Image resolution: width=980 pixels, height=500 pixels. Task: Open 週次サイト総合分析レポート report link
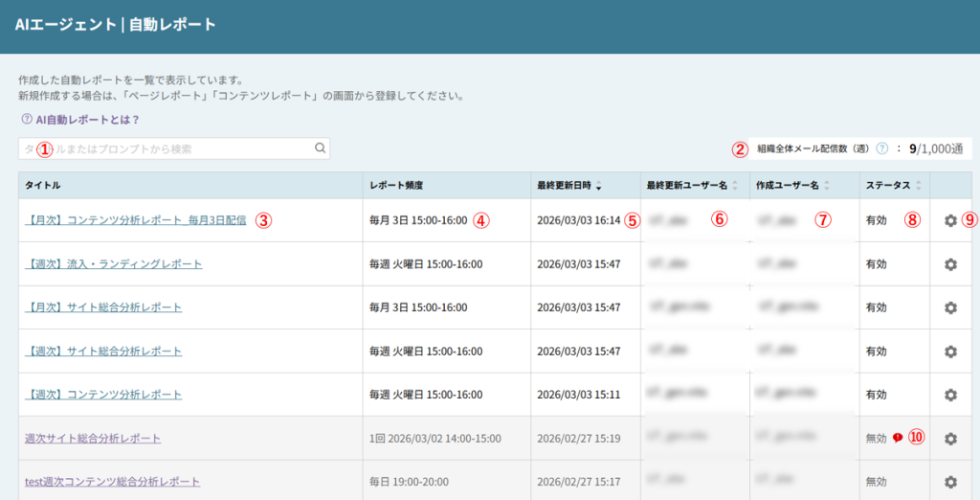pyautogui.click(x=93, y=439)
